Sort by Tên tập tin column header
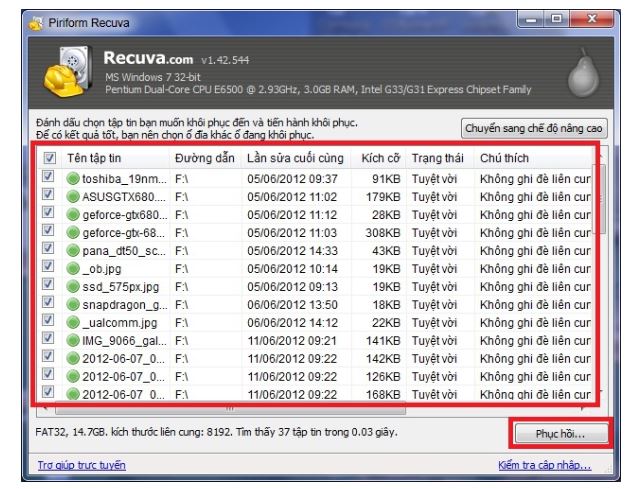The image size is (636, 489). [116, 158]
